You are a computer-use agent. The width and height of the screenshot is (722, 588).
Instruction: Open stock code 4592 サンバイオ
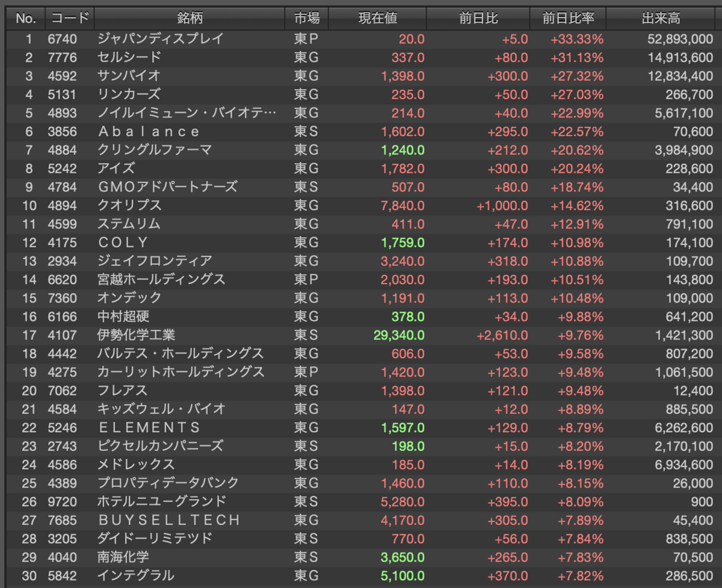[364, 76]
